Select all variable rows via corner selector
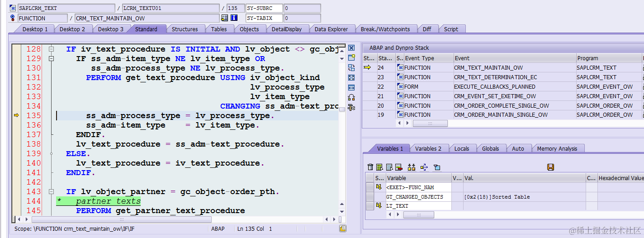This screenshot has width=644, height=238. [369, 178]
